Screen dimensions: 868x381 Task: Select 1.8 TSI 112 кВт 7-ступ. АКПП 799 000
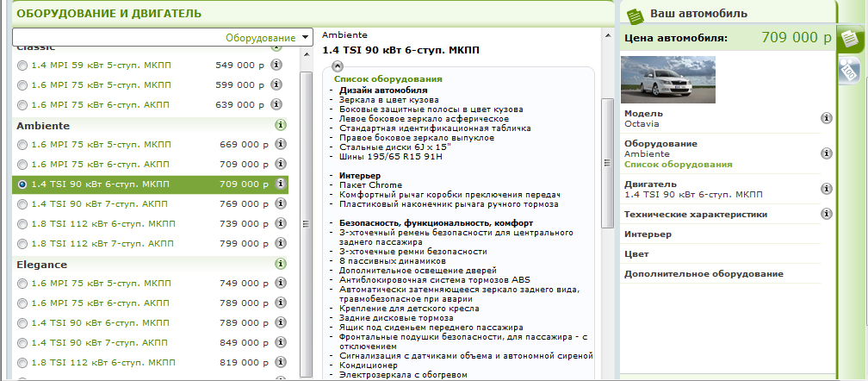[22, 243]
